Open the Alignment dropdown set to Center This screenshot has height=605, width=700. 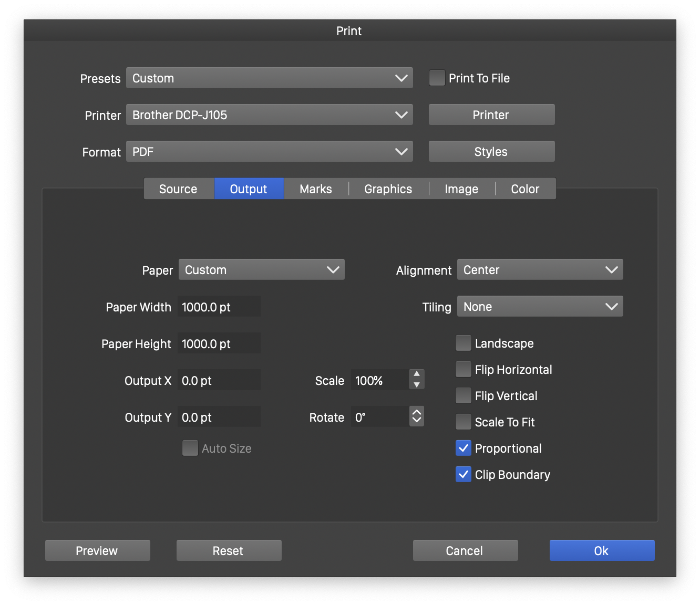pos(540,270)
